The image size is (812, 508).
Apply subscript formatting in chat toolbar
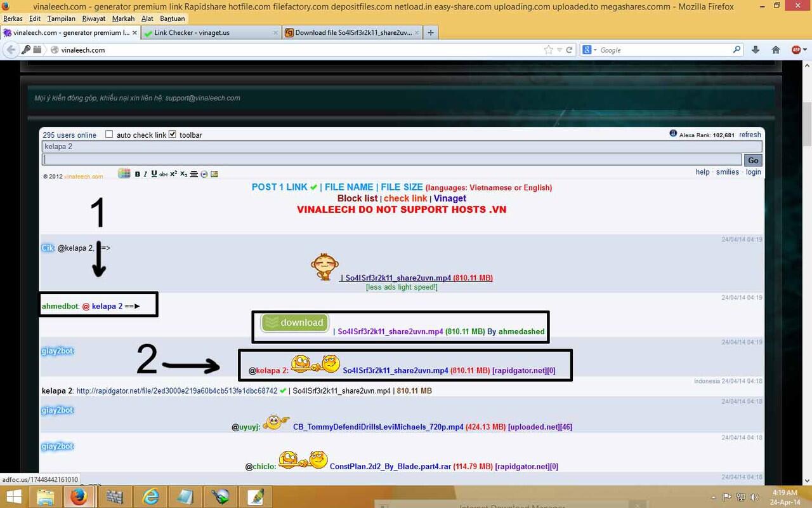[184, 174]
